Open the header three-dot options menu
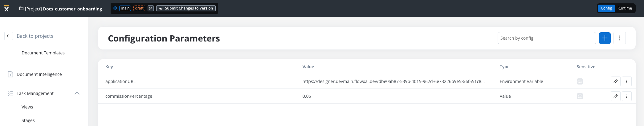644x126 pixels. [619, 38]
